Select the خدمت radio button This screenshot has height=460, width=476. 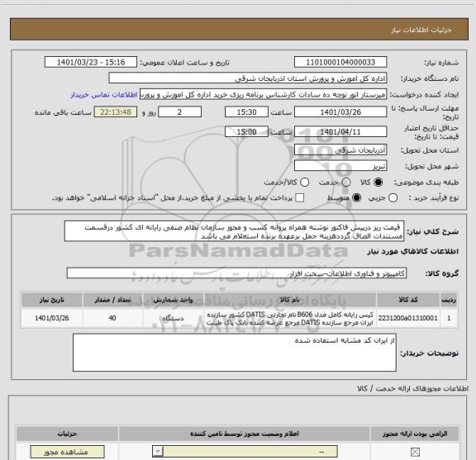[x=346, y=183]
